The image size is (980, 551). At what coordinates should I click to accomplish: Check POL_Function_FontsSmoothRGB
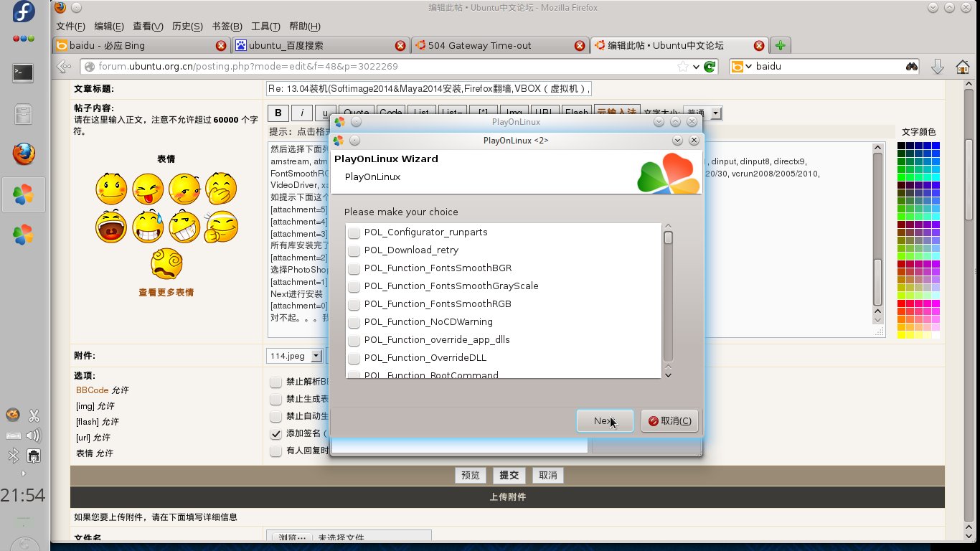point(354,304)
